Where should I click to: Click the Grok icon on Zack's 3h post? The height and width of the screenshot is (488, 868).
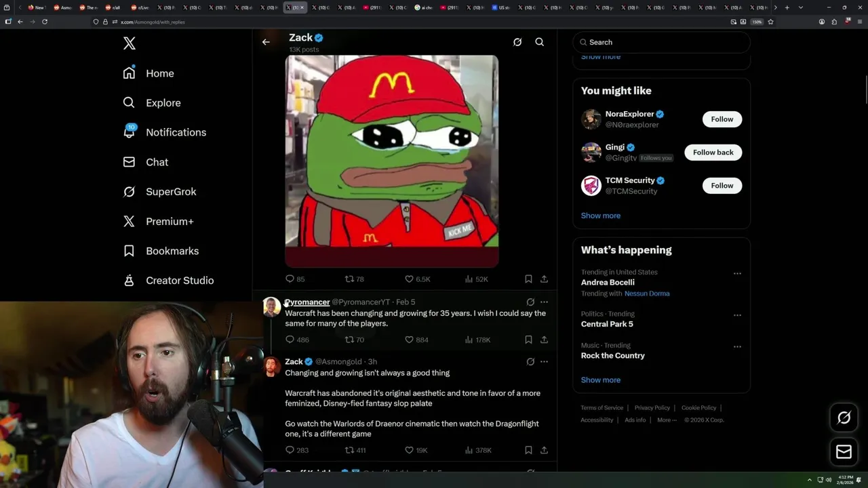(x=530, y=362)
